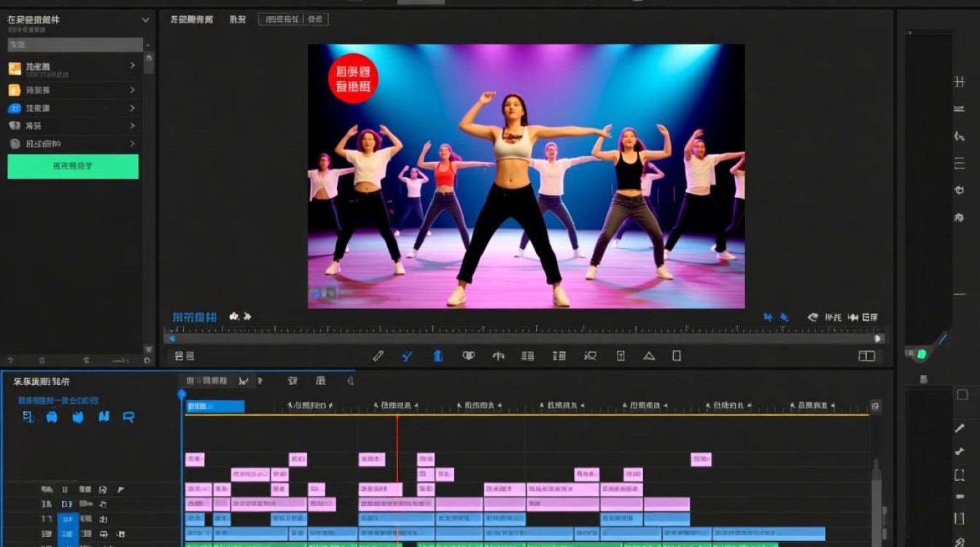Click the blue text link under timeline title
The image size is (980, 547).
point(58,400)
